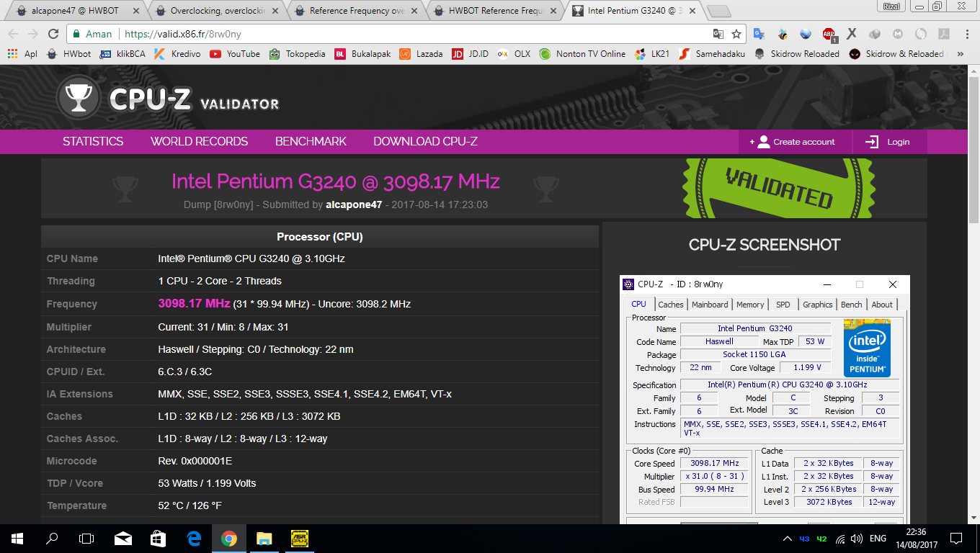Open the Adblock Plus extension
Screen dimensions: 980x553
[x=829, y=34]
